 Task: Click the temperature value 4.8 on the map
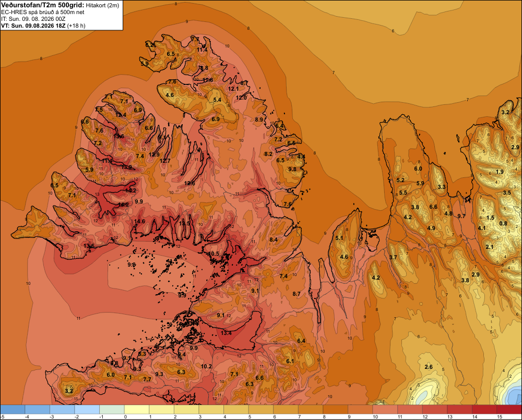449,213
